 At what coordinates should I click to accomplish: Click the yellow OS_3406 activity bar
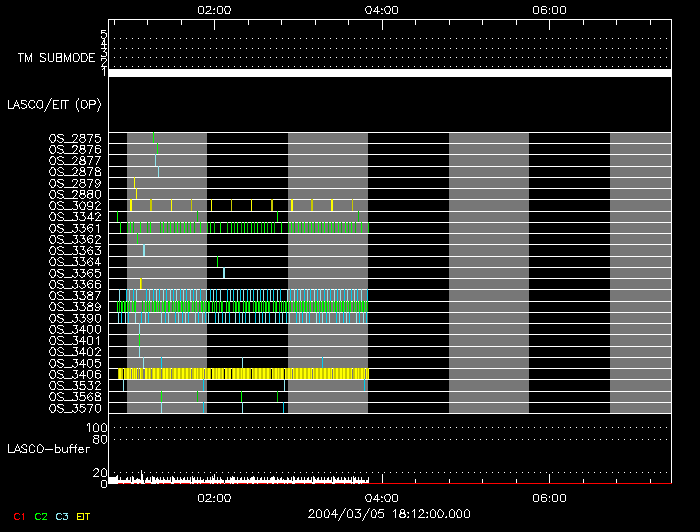240,374
